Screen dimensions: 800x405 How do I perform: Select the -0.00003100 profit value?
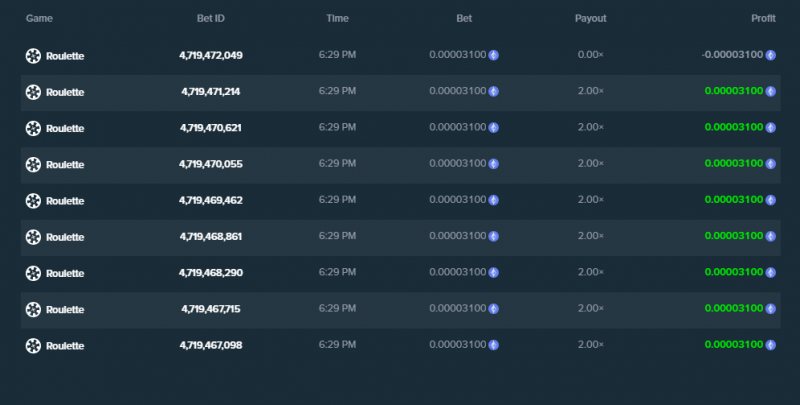(x=732, y=55)
